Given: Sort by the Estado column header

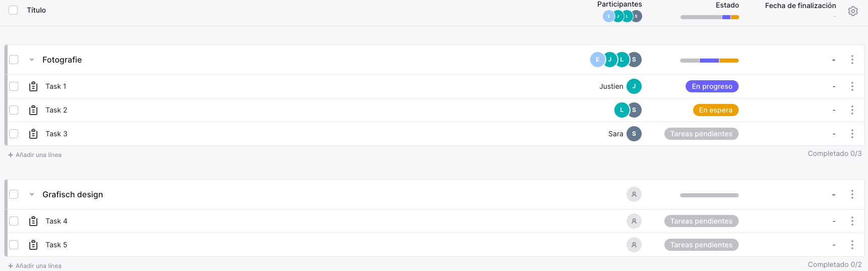Looking at the screenshot, I should [727, 5].
